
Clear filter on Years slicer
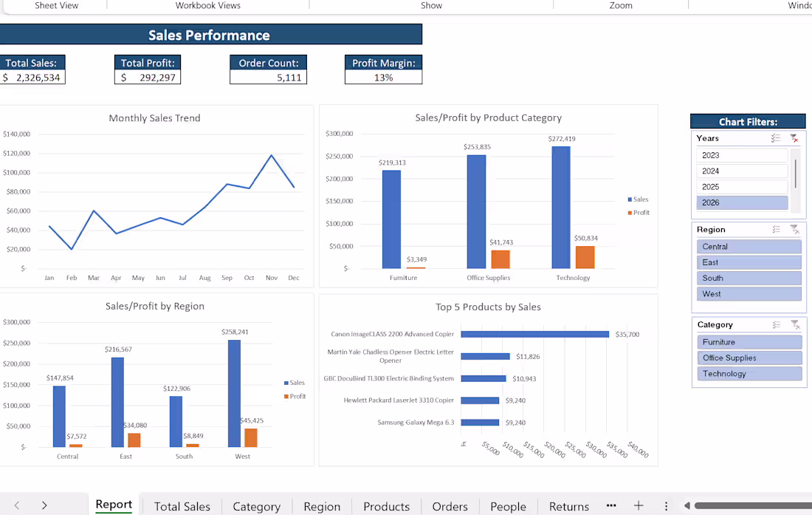click(794, 138)
